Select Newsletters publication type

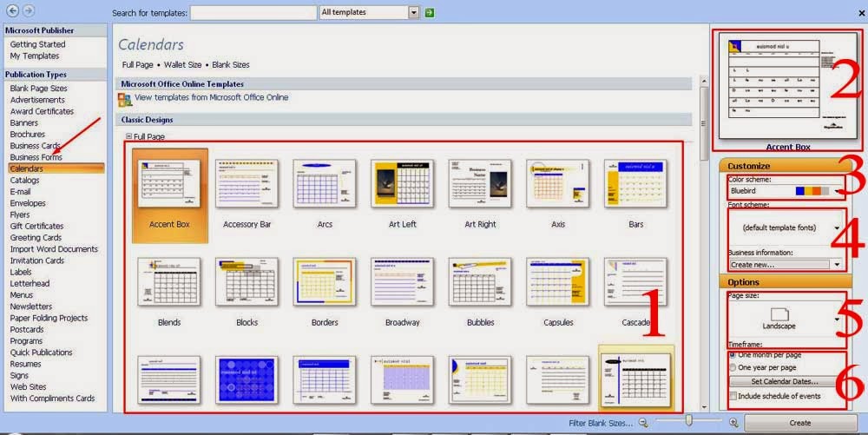[x=31, y=306]
